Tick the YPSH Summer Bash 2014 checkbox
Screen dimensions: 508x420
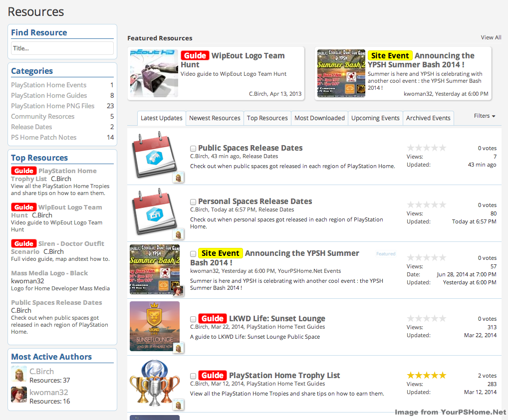(193, 254)
